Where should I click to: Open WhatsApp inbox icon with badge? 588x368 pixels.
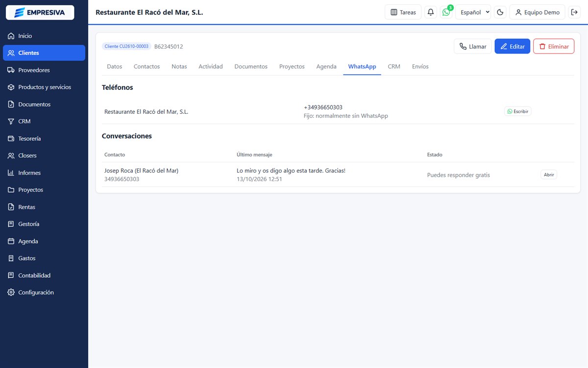pyautogui.click(x=446, y=12)
